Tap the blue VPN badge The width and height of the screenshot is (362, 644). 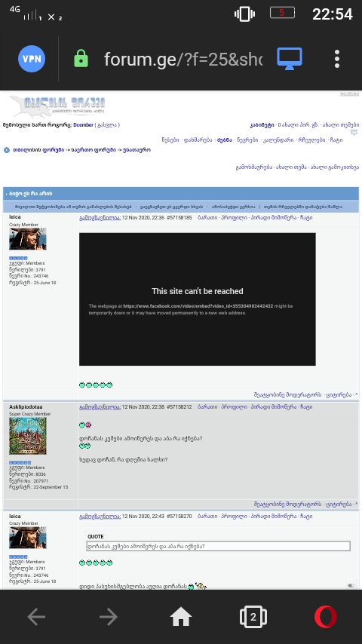tap(32, 59)
